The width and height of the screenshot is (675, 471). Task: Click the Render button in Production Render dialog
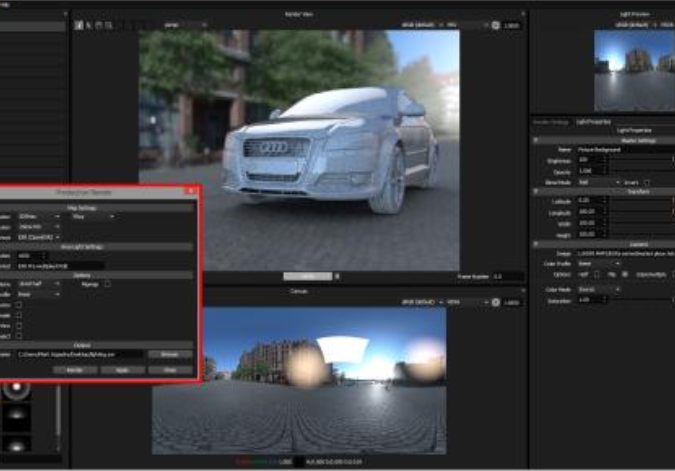(x=75, y=370)
